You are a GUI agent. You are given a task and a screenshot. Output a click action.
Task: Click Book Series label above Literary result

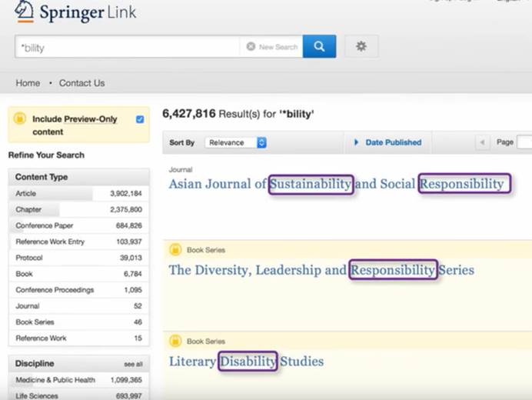[206, 342]
